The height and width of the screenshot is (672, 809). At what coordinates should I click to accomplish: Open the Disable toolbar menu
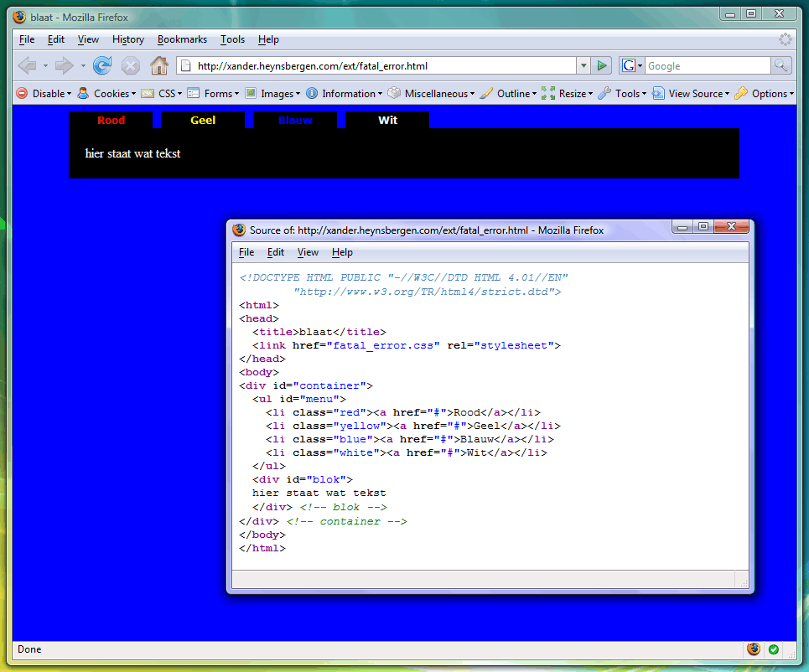pyautogui.click(x=52, y=93)
